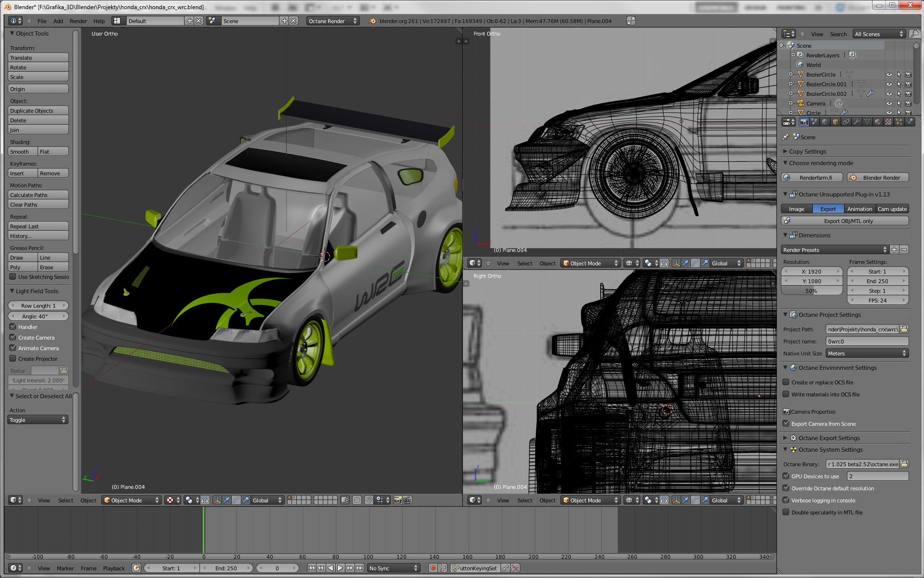Enable the scale manipulator in User Ortho view

(246, 500)
